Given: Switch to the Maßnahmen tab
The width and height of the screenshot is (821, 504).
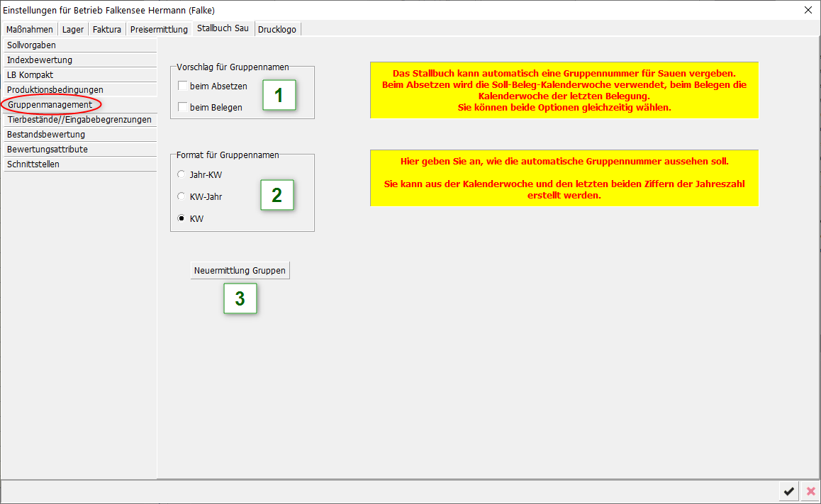Looking at the screenshot, I should click(30, 29).
